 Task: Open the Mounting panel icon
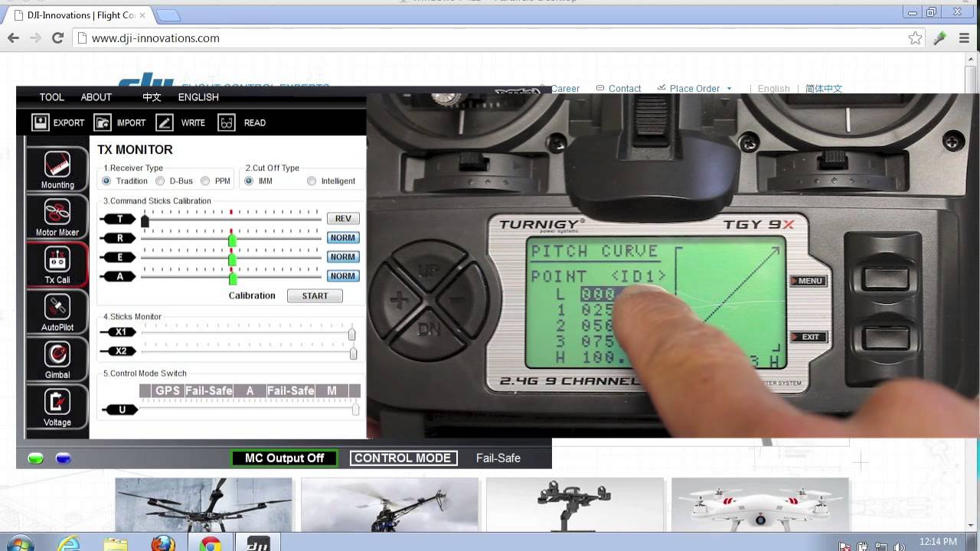[57, 170]
